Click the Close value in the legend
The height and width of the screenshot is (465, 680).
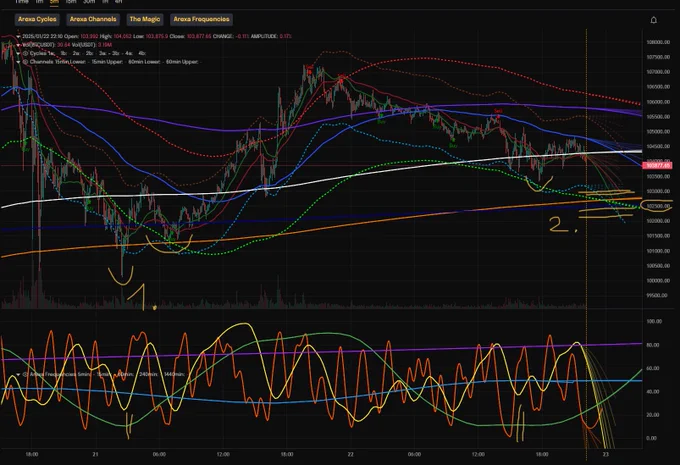199,36
